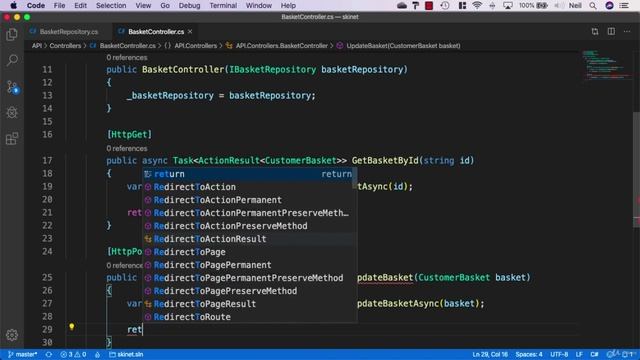
Task: Click 0 references lens above constructor
Action: (127, 58)
